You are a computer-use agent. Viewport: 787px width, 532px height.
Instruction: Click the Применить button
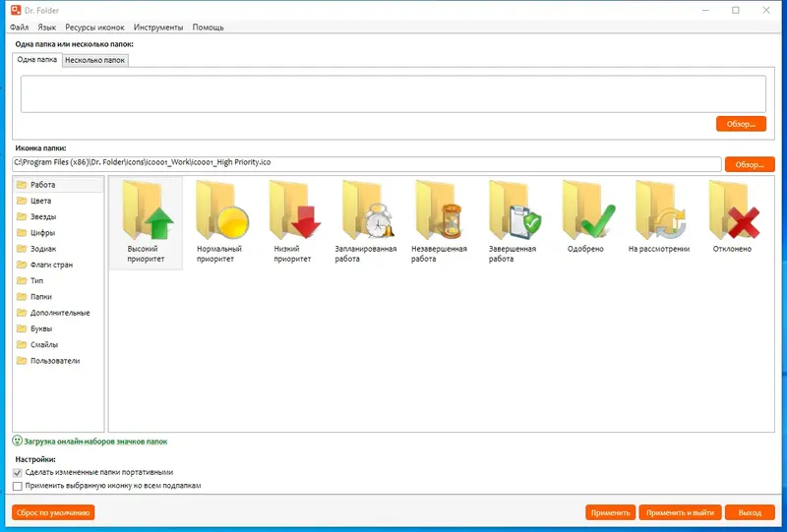click(610, 512)
